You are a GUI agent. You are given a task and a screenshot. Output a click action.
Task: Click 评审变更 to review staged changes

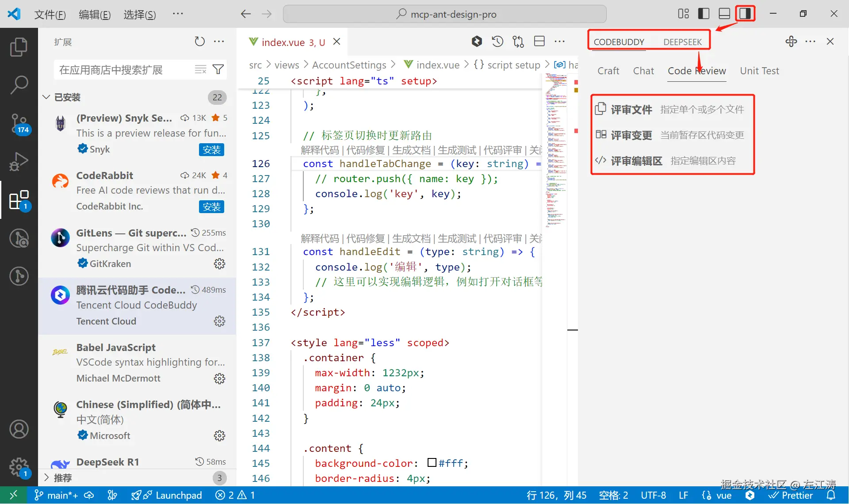pyautogui.click(x=631, y=135)
